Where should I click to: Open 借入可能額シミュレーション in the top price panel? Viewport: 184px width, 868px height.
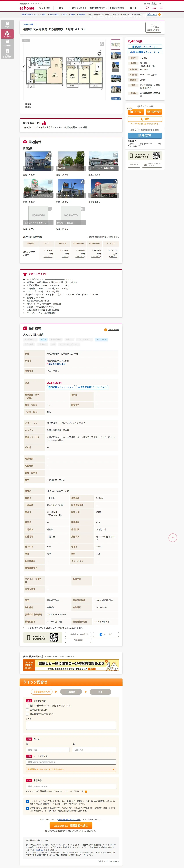click(145, 52)
